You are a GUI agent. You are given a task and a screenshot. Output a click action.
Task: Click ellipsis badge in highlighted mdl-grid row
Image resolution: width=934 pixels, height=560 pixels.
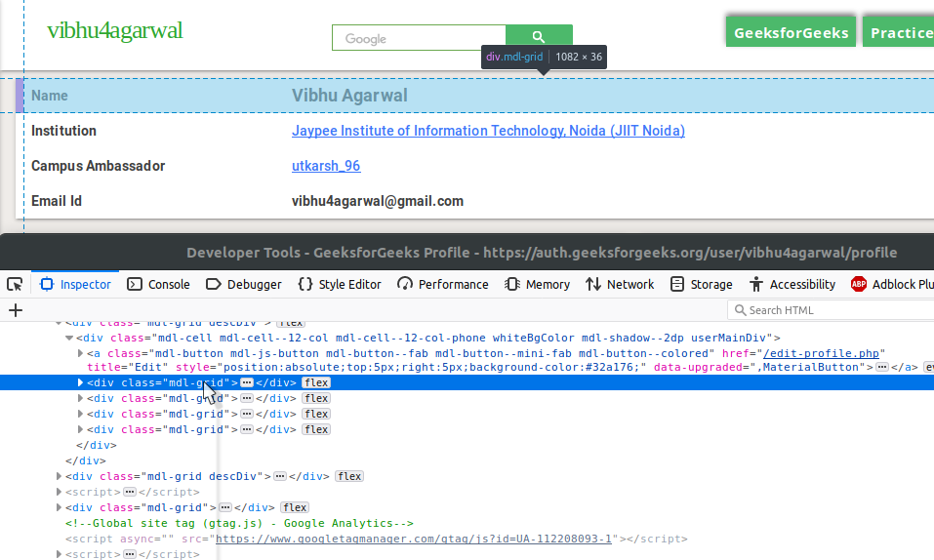pyautogui.click(x=247, y=382)
